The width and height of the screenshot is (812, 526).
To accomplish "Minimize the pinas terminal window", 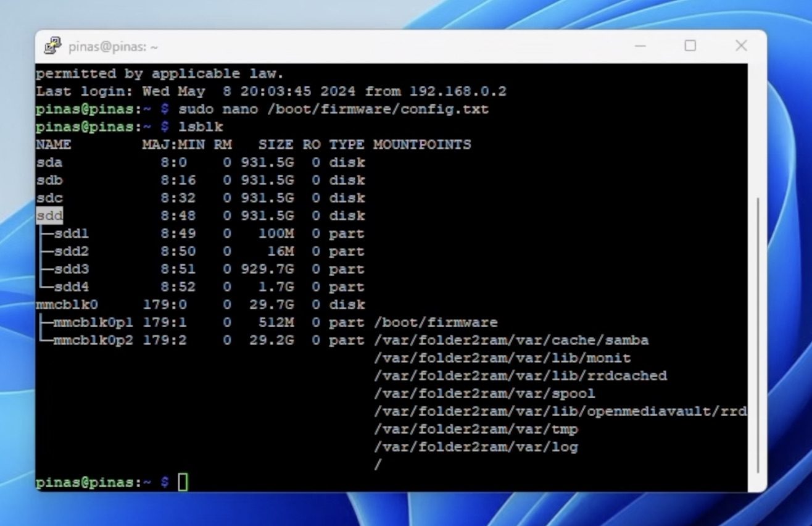I will [640, 46].
